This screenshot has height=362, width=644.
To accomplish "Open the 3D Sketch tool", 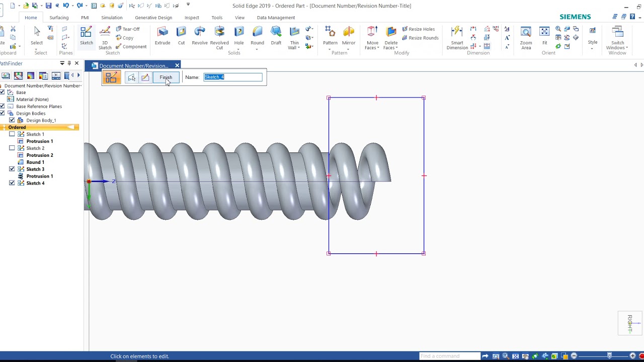I will 105,38.
